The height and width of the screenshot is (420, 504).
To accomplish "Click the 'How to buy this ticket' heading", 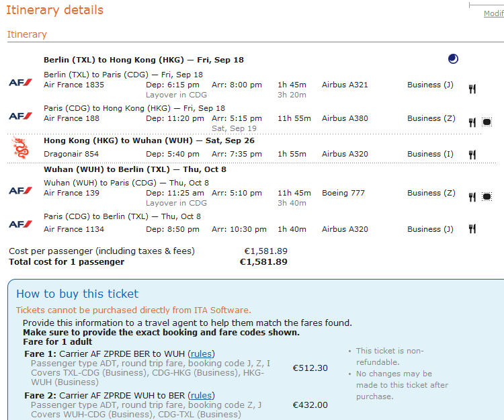I will point(77,294).
